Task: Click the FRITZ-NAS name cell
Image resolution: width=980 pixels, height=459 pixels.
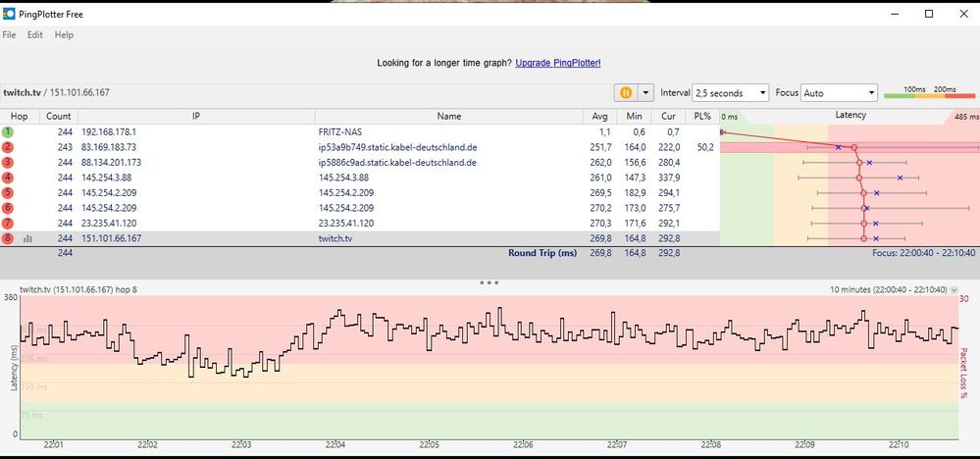Action: 340,132
